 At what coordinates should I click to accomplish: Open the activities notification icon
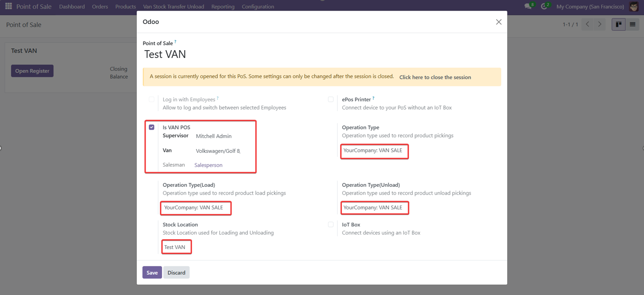click(x=545, y=6)
